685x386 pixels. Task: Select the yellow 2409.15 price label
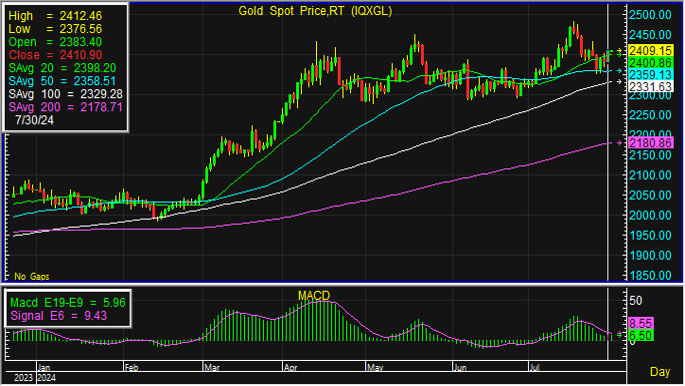(x=650, y=50)
